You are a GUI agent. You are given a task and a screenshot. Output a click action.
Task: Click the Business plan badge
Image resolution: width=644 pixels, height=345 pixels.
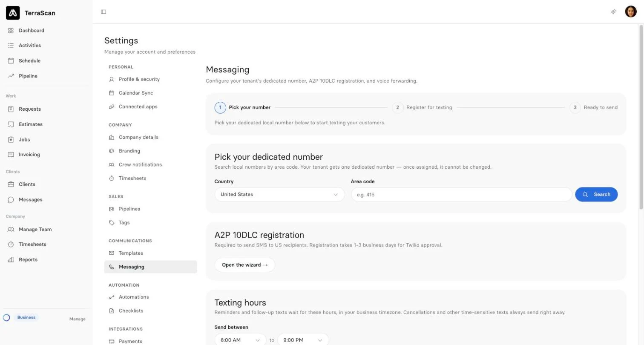point(26,318)
